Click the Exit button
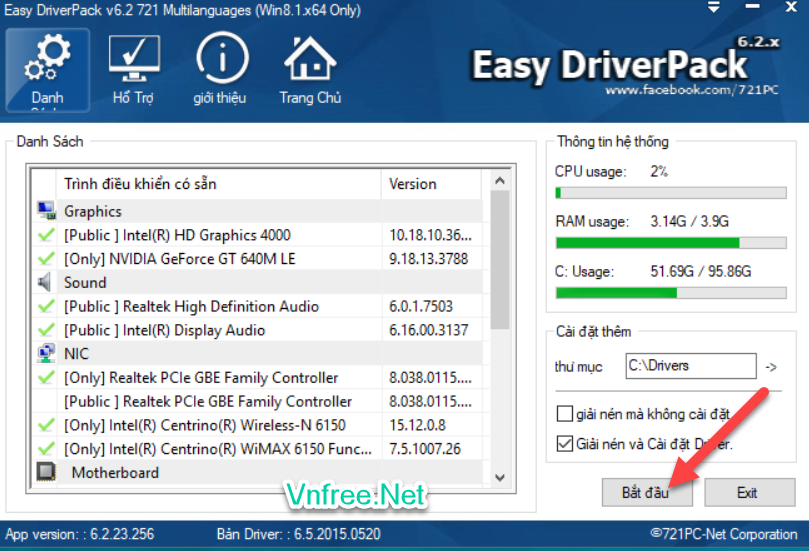 point(747,492)
